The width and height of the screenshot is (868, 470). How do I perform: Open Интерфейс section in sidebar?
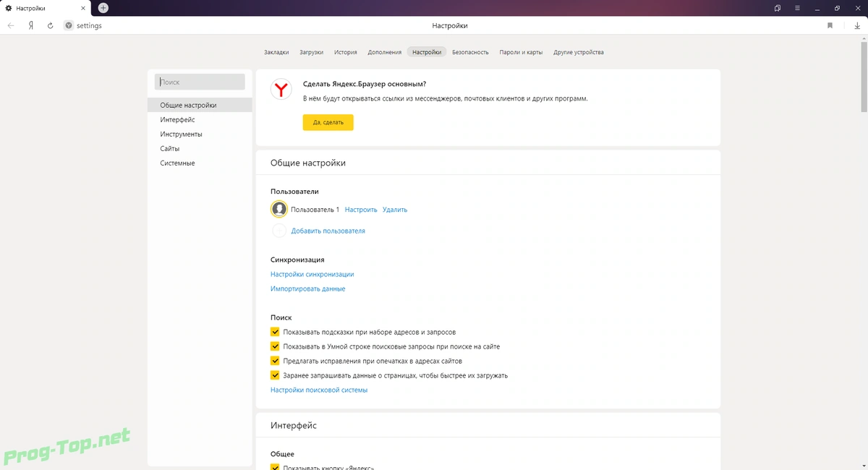(x=200, y=119)
